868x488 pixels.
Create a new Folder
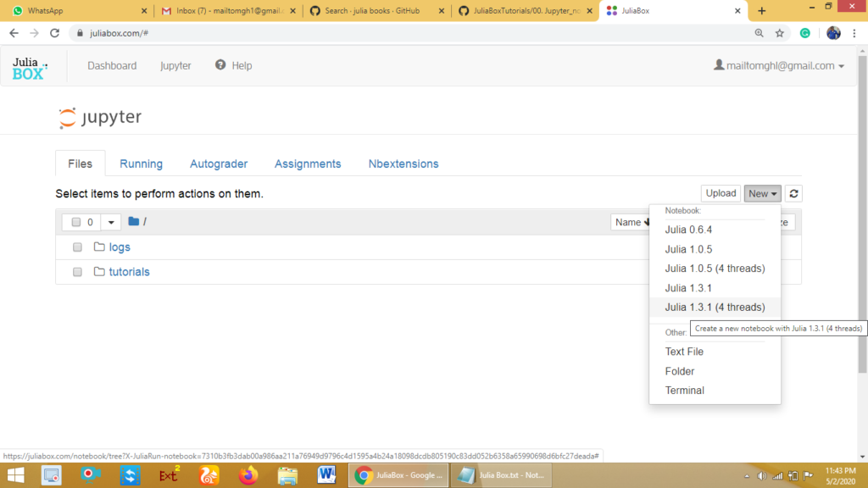[715, 371]
